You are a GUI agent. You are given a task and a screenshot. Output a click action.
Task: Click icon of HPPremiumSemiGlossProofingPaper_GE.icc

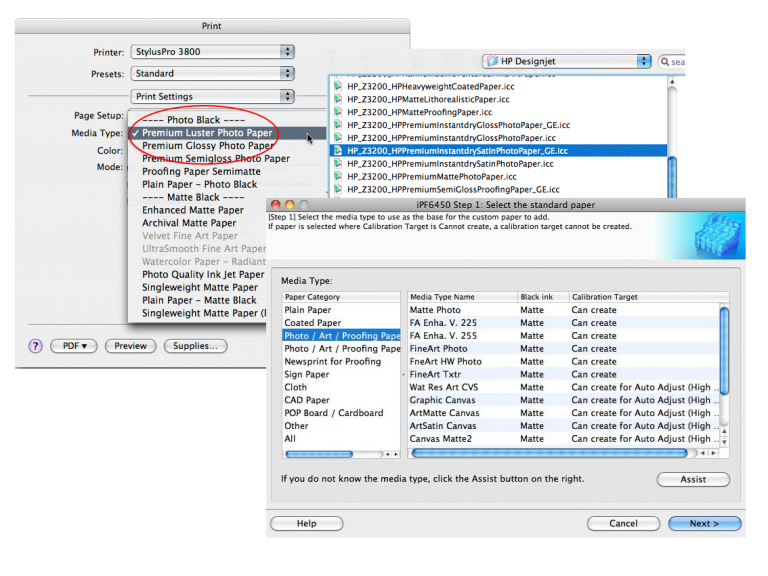click(x=338, y=190)
